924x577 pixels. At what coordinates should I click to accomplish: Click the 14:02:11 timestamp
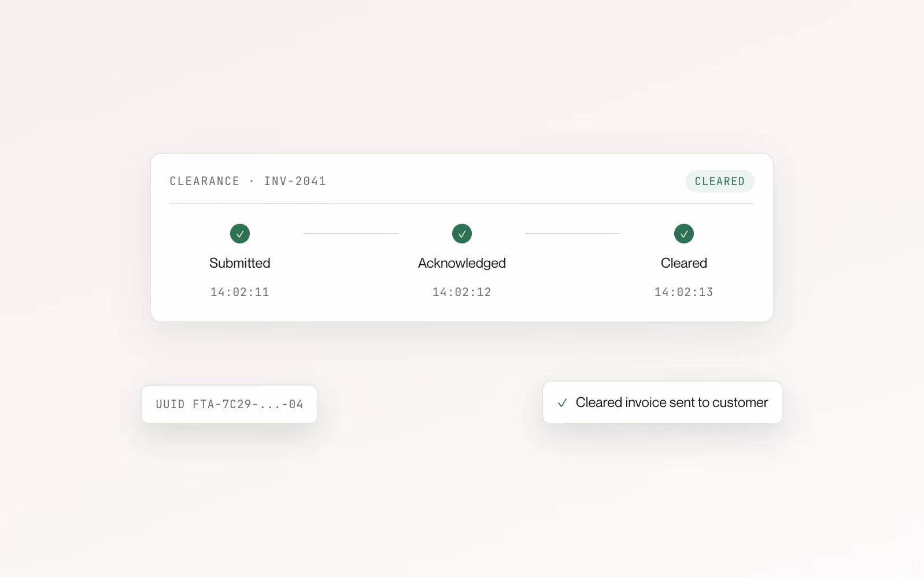(x=240, y=292)
